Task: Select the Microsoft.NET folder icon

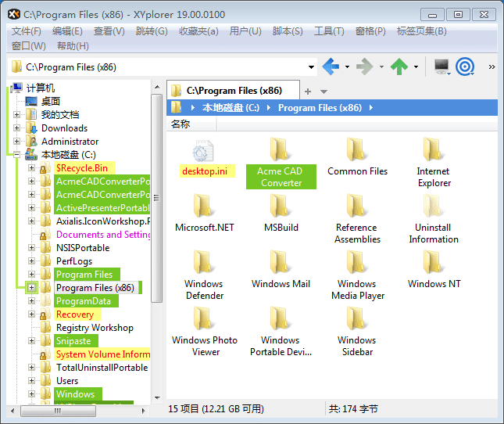Action: (x=203, y=206)
